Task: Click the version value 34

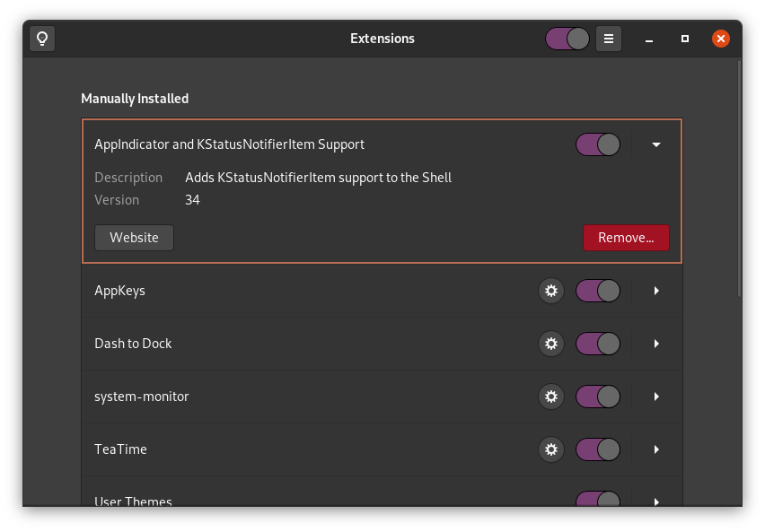Action: pos(192,200)
